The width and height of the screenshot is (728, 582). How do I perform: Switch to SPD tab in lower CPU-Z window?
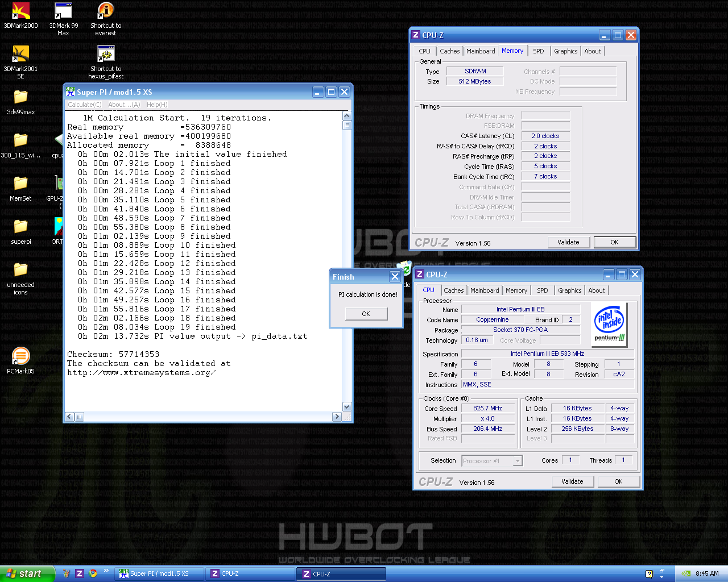(x=543, y=290)
